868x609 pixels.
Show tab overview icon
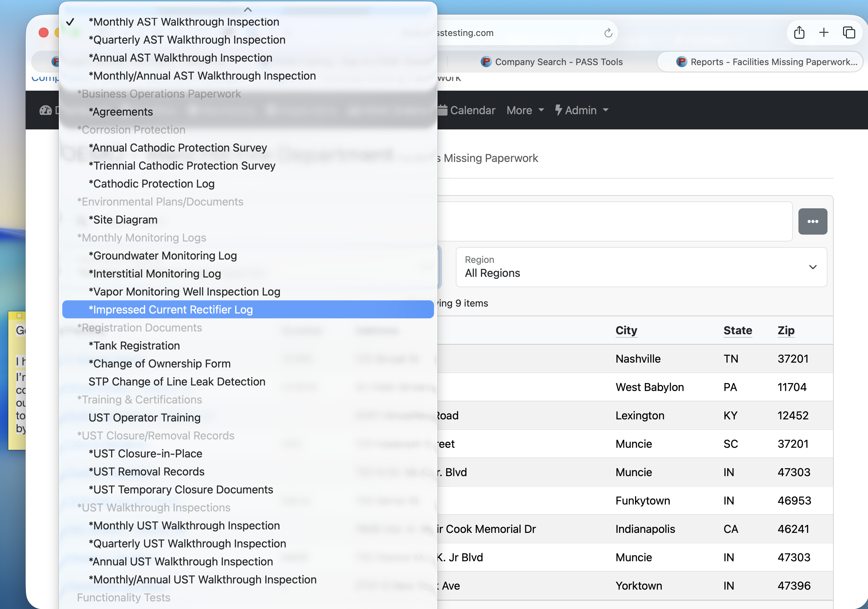849,33
